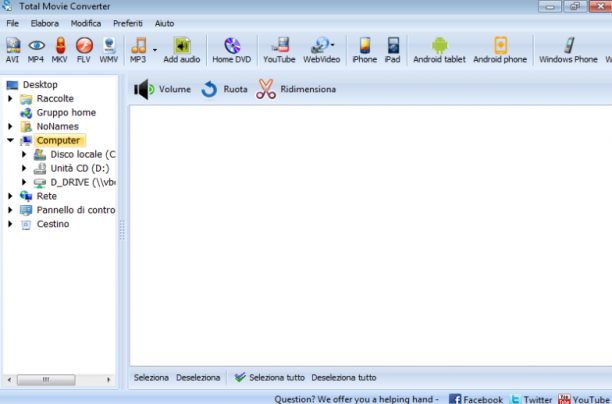Viewport: 612px width, 404px height.
Task: Expand the Unità CD (D:) node
Action: (24, 168)
